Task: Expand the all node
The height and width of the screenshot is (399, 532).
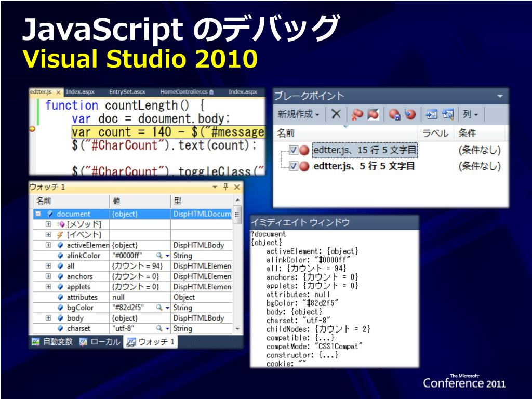Action: (48, 266)
